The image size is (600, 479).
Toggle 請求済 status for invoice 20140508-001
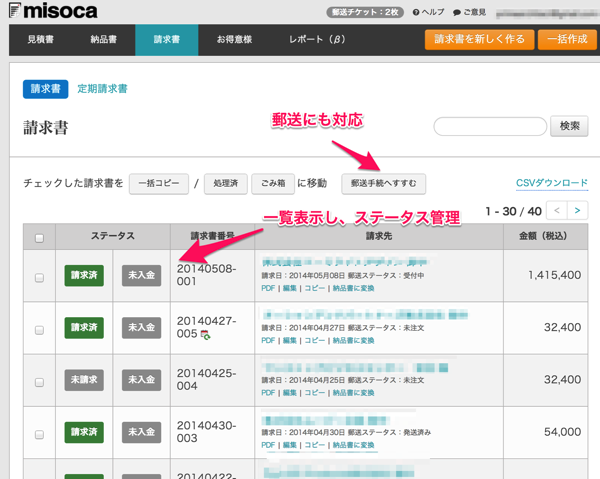tap(85, 276)
